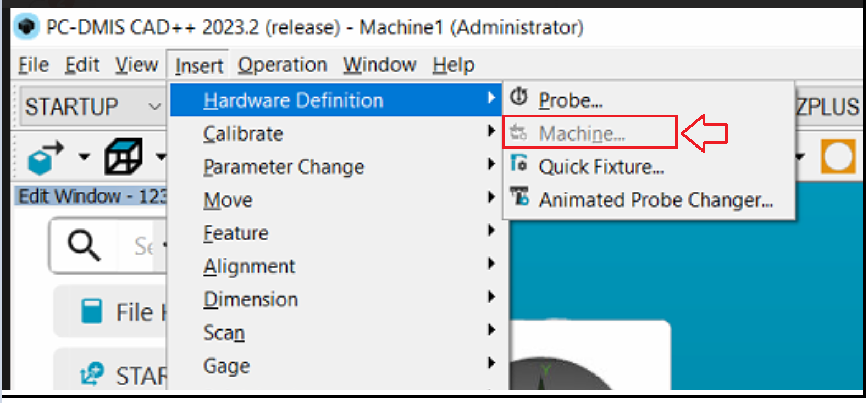Open the Dimension menu entry
868x403 pixels.
pos(251,299)
